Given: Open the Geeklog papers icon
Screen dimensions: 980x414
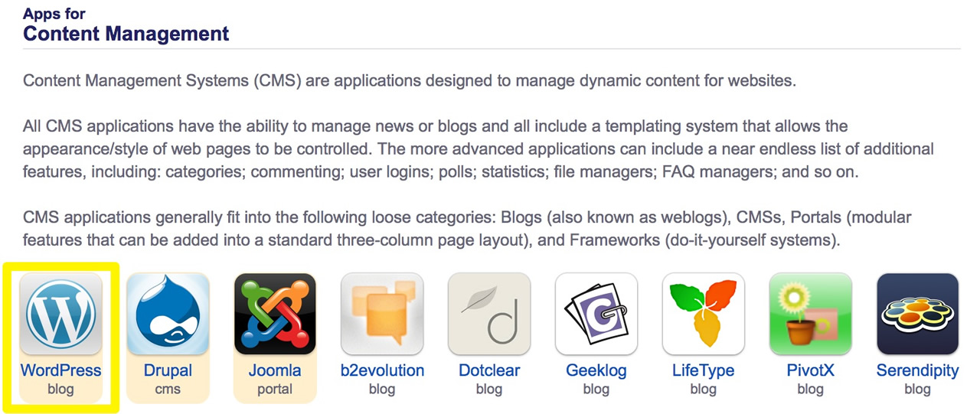Looking at the screenshot, I should click(596, 314).
